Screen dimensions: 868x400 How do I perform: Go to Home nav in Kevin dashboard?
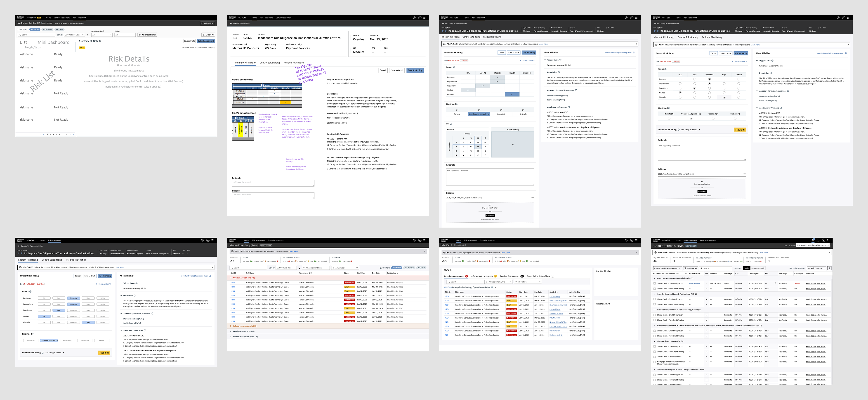pyautogui.click(x=678, y=240)
